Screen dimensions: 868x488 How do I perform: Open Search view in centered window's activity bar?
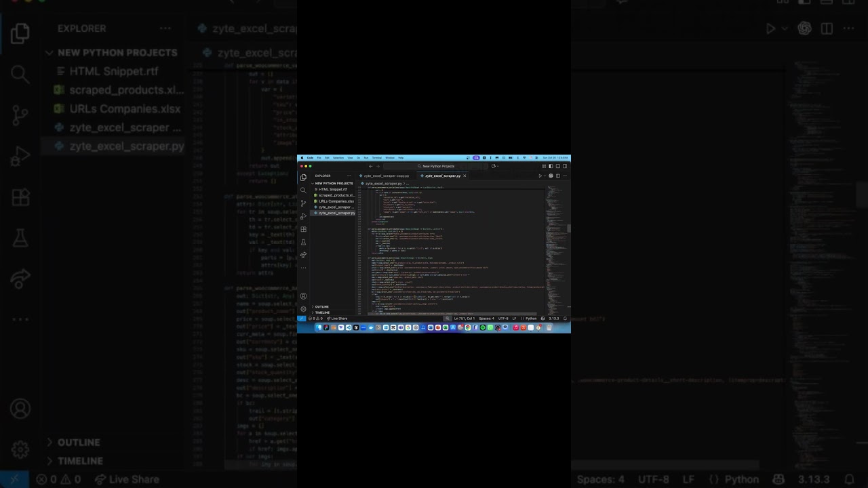tap(303, 190)
